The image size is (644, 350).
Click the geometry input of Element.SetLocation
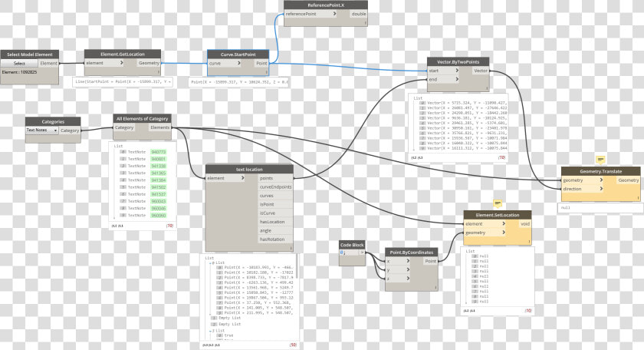tap(485, 233)
